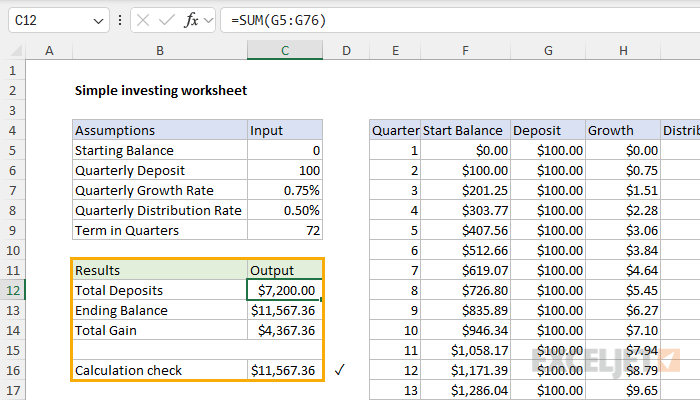The width and height of the screenshot is (700, 400).
Task: Select the Start Balance cell $946.34
Action: 465,330
